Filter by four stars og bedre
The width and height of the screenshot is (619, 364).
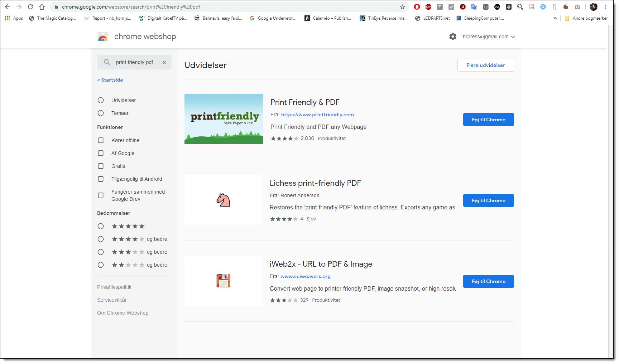click(101, 239)
